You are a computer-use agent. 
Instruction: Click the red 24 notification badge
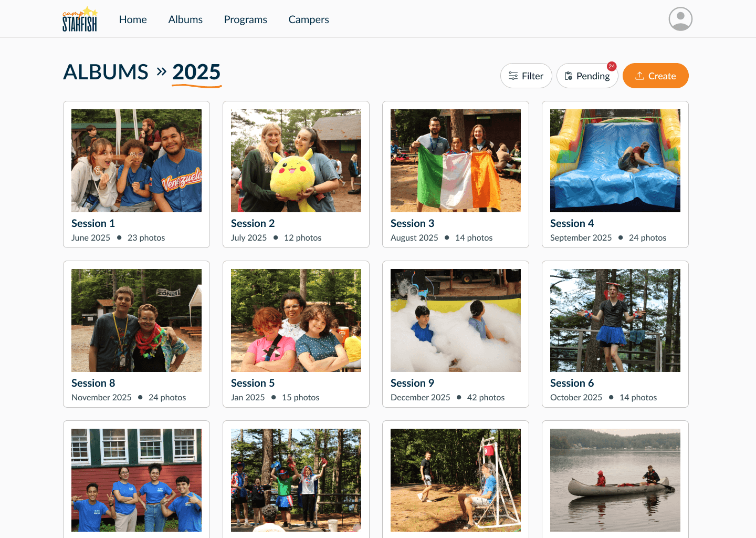coord(612,66)
